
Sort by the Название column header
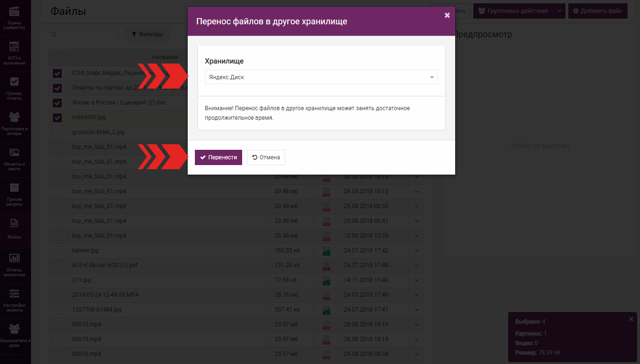coord(165,57)
